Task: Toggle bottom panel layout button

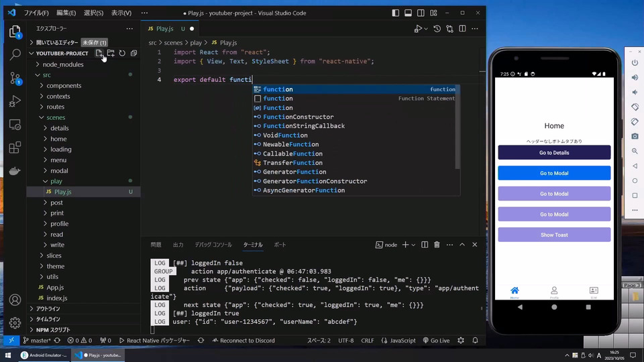Action: click(x=409, y=13)
